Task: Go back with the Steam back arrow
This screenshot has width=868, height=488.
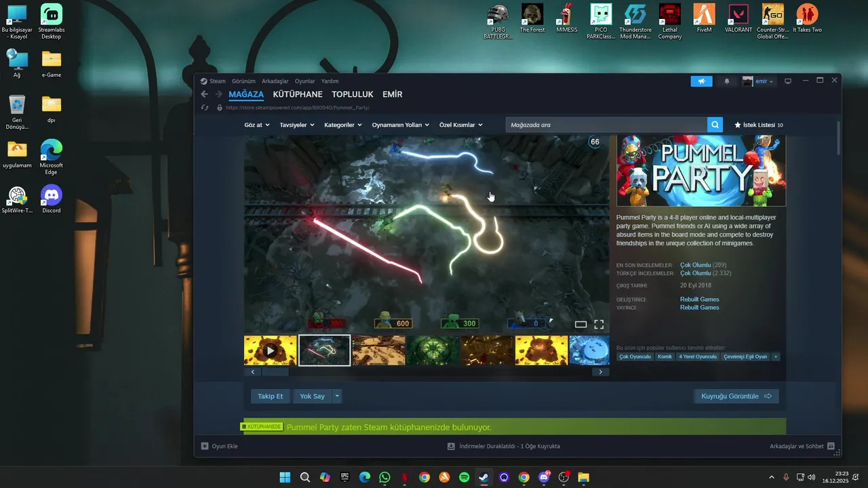Action: tap(205, 94)
